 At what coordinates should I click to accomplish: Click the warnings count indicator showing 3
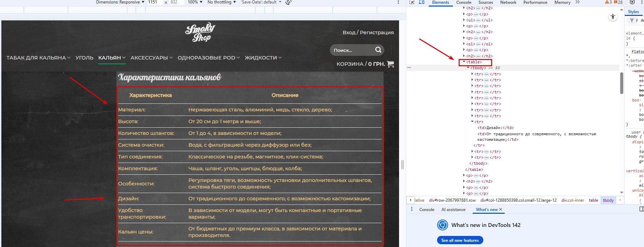(x=608, y=2)
